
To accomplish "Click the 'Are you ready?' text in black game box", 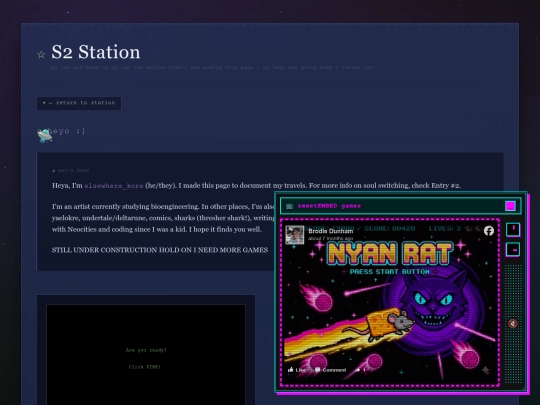I will coord(146,350).
